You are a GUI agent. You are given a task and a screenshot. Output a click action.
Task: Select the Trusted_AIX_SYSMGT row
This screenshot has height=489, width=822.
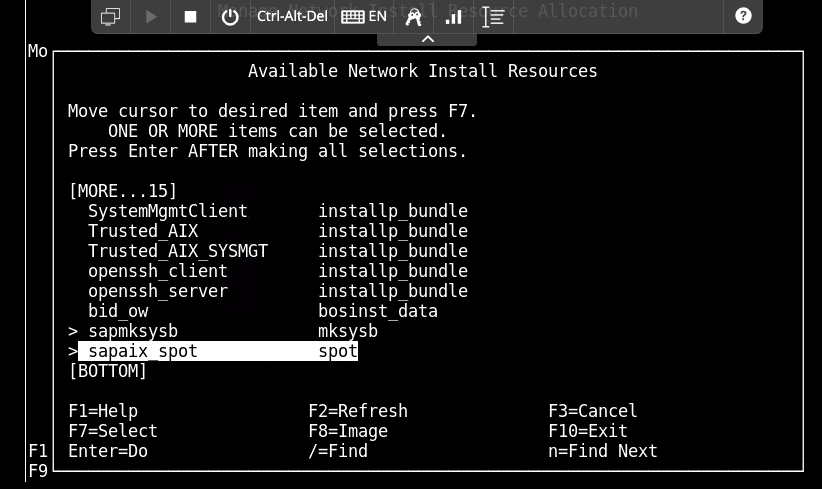[278, 251]
